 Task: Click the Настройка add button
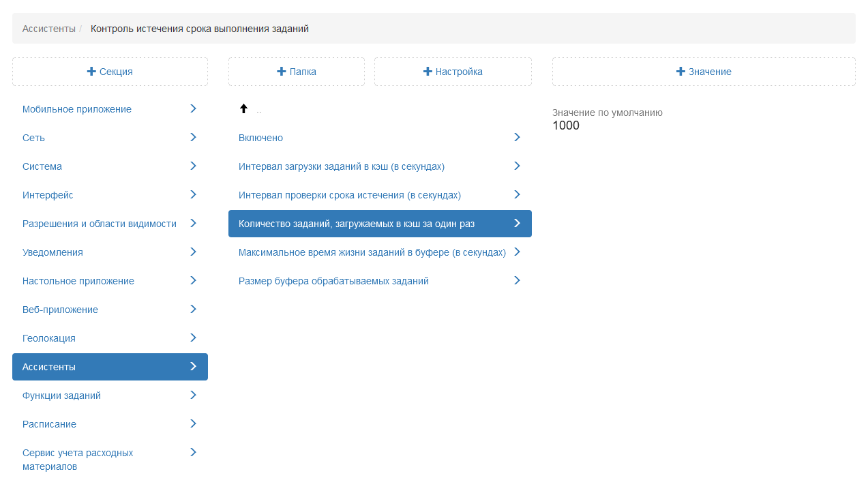coord(453,72)
